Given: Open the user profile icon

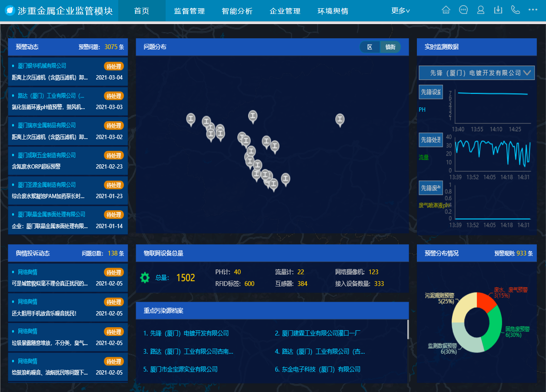Looking at the screenshot, I should [481, 10].
